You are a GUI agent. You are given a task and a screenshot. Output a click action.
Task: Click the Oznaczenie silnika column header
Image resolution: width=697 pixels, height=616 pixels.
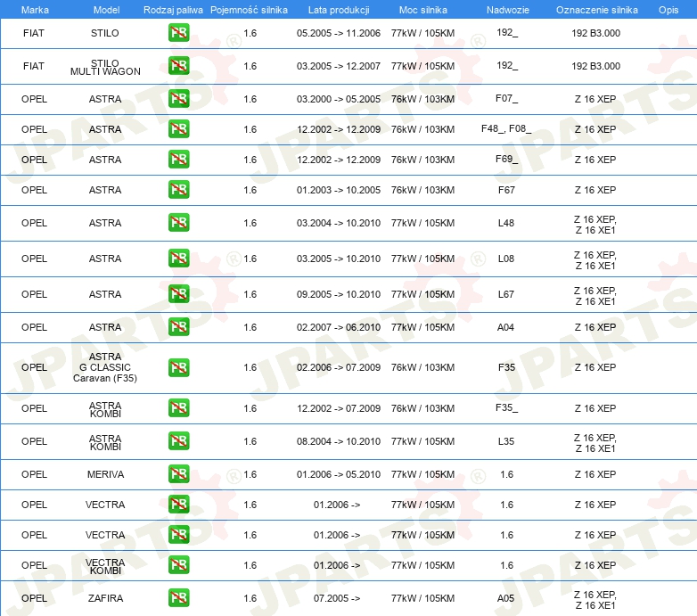[597, 10]
